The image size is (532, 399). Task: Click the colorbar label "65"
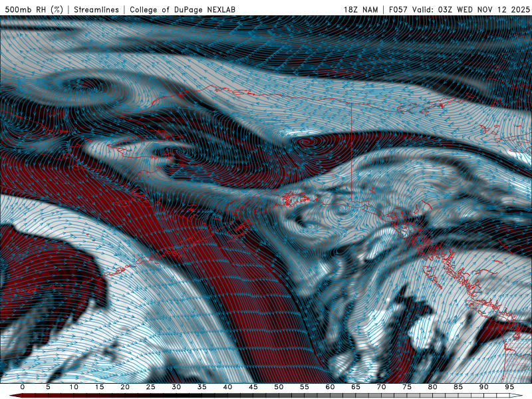click(x=356, y=387)
